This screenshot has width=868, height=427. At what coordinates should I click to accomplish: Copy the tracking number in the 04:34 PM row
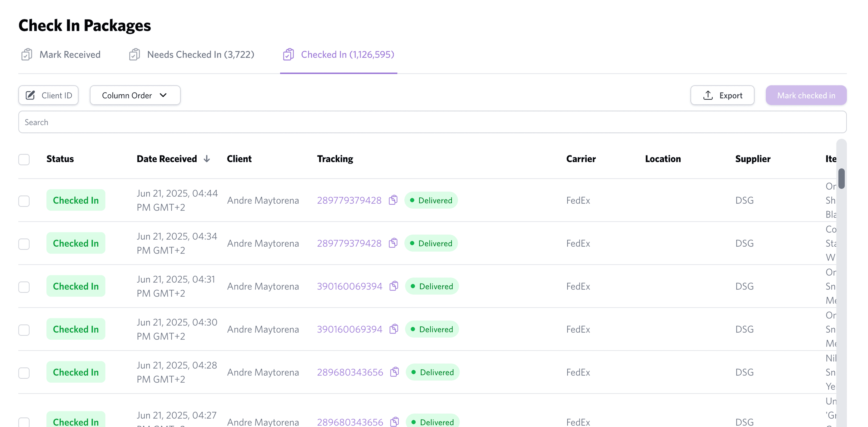click(x=393, y=243)
